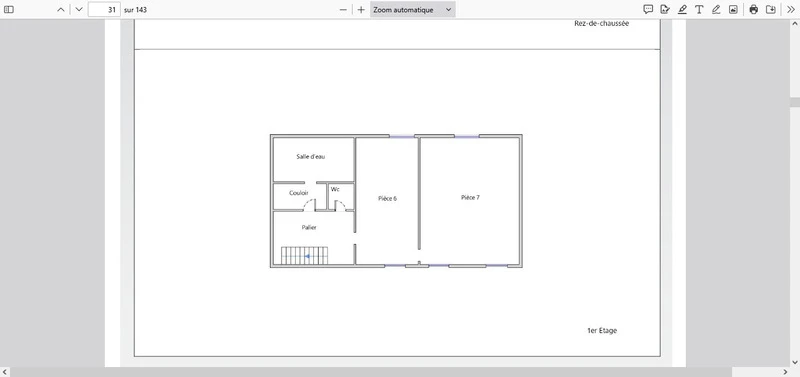Add a comment annotation
Viewport: 800px width, 377px height.
click(x=648, y=9)
